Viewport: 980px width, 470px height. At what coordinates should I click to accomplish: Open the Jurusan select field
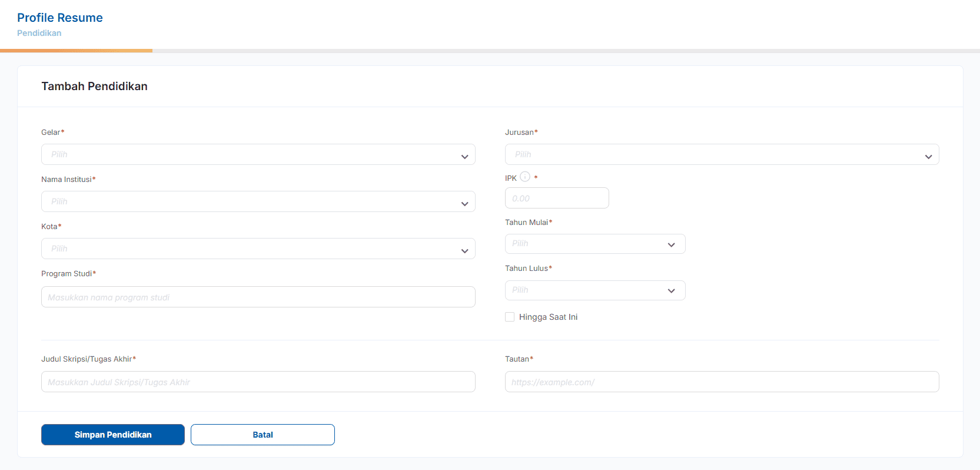(x=706, y=154)
